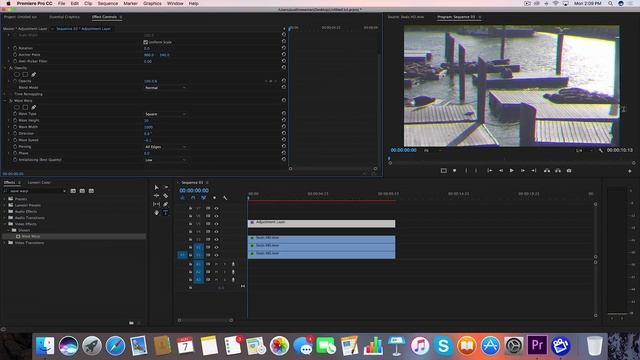The height and width of the screenshot is (360, 640).
Task: Click Opacity's rectangle mask icon
Action: [x=25, y=75]
